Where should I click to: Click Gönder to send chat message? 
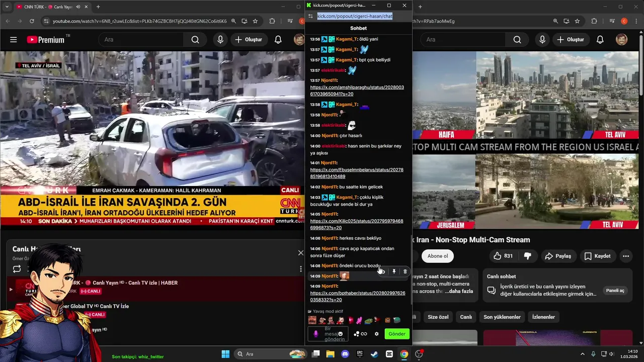[x=397, y=334]
